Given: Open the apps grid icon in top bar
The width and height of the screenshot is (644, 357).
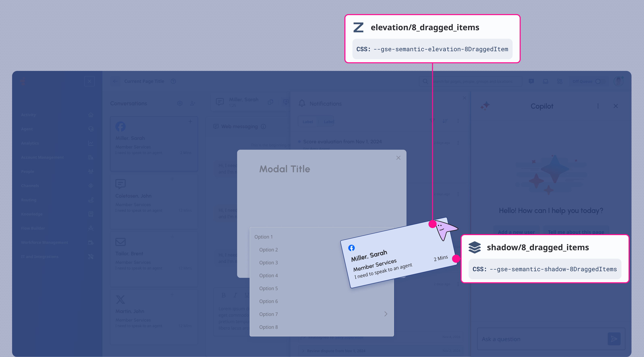Looking at the screenshot, I should coord(560,81).
